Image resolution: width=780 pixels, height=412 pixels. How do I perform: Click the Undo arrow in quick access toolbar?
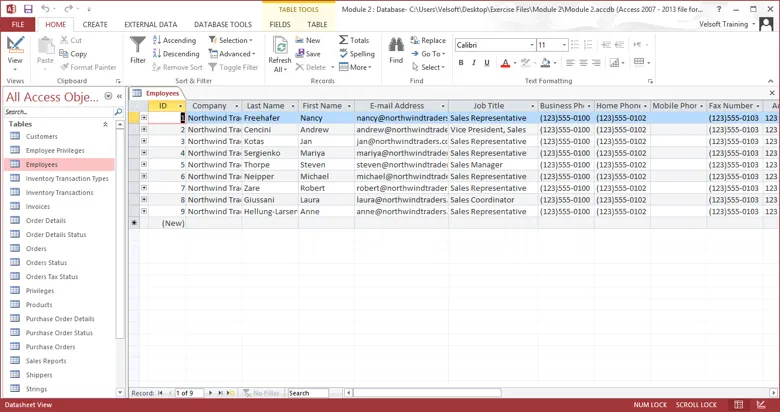pyautogui.click(x=45, y=9)
